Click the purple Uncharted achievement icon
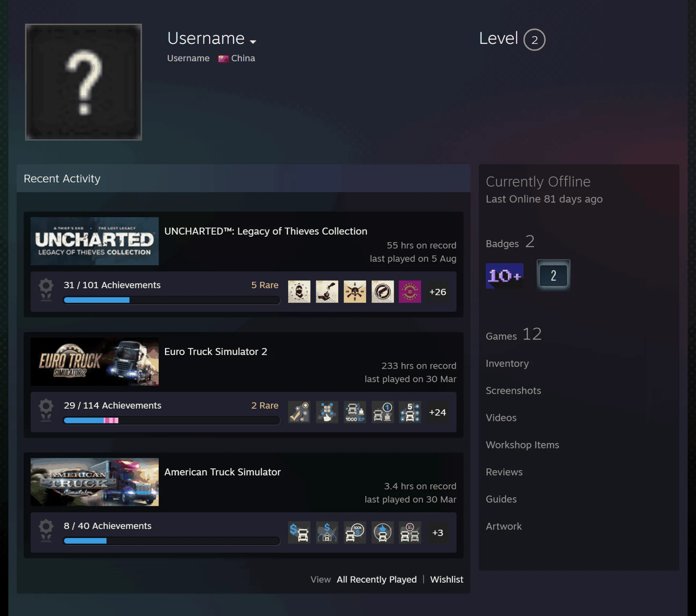Screen dimensions: 696x616 coord(410,292)
